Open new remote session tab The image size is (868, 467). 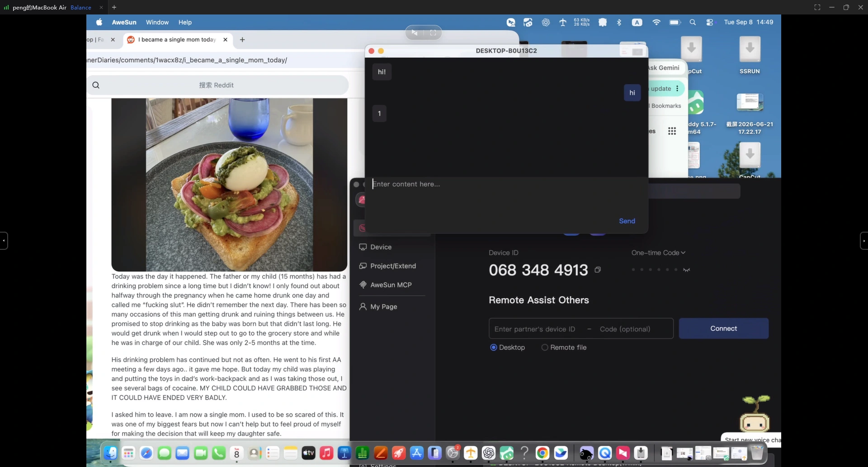tap(114, 7)
